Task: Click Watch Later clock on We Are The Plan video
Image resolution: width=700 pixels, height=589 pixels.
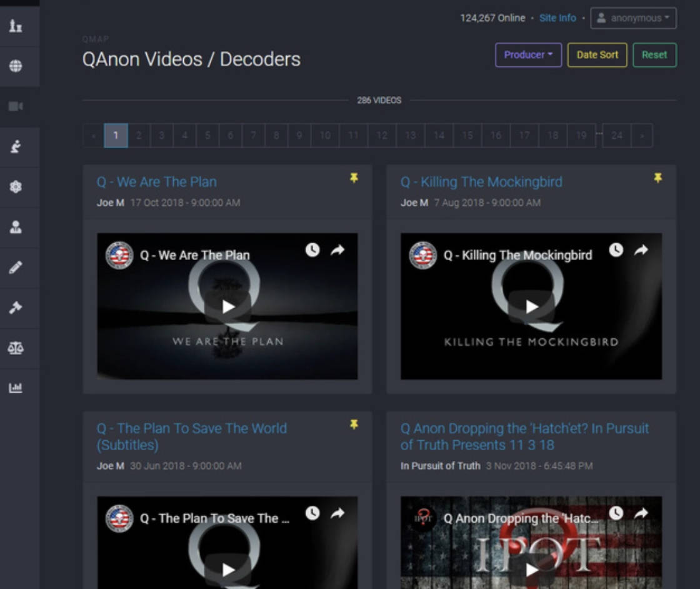Action: click(312, 249)
